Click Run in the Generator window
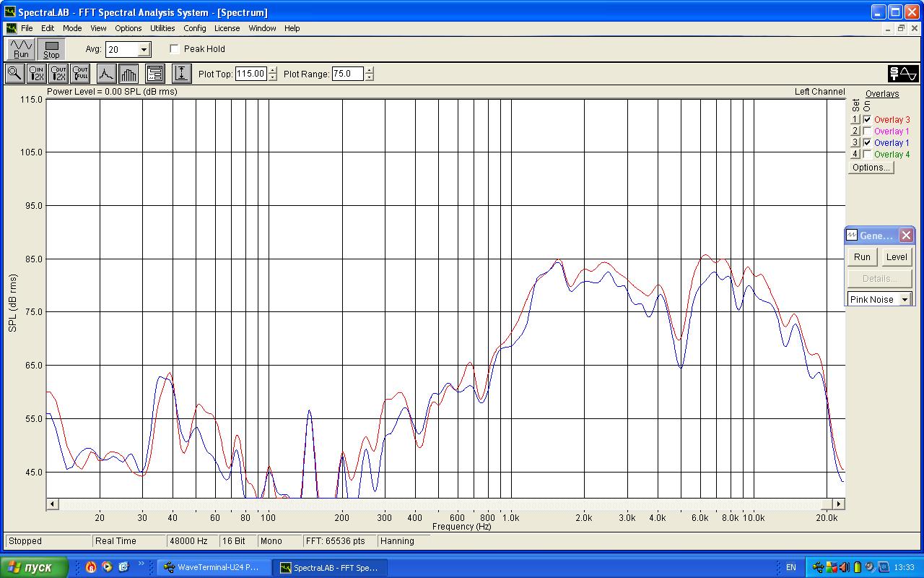This screenshot has height=578, width=924. [862, 256]
